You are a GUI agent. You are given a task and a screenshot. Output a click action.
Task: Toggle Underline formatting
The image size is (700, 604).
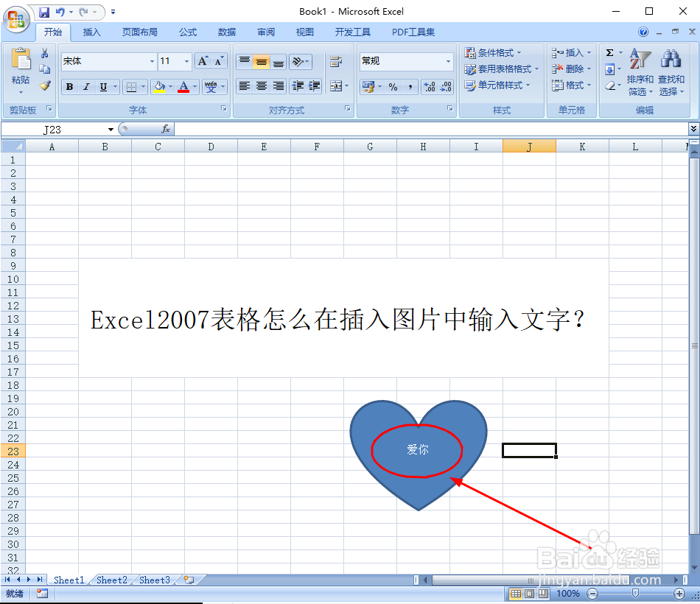click(x=104, y=87)
